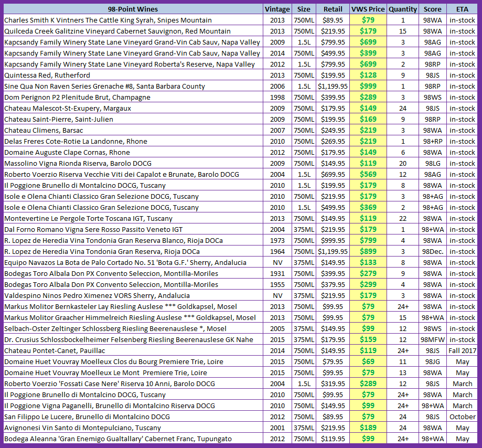Select the $899 VWS price cell
Image resolution: width=482 pixels, height=448 pixels.
click(368, 251)
